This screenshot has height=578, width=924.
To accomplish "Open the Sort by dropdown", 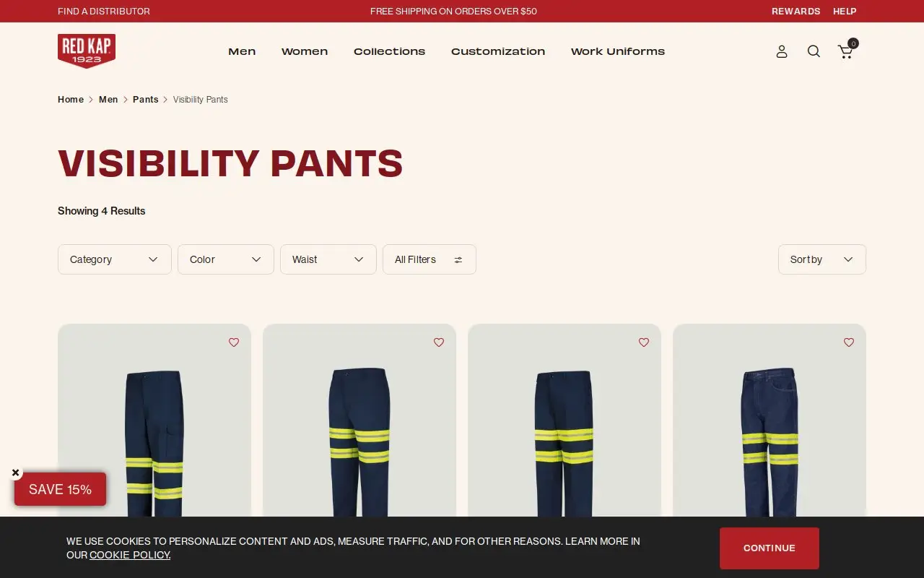I will pos(822,259).
